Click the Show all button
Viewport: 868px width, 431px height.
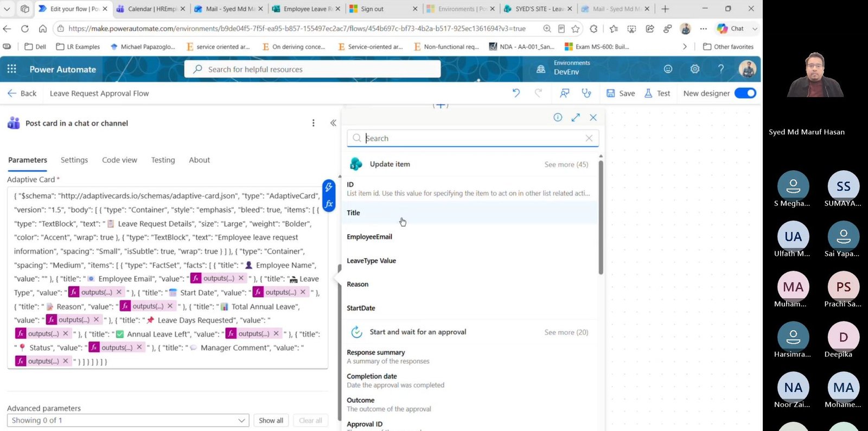(x=271, y=420)
